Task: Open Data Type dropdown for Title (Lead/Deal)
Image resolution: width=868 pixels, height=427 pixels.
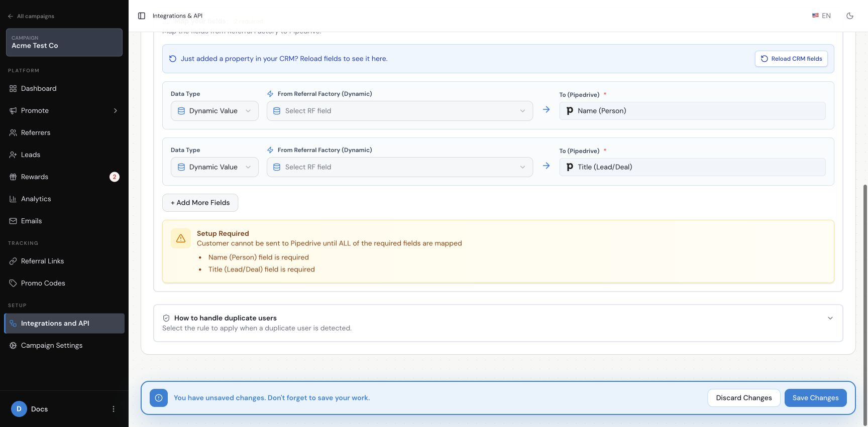Action: 214,167
